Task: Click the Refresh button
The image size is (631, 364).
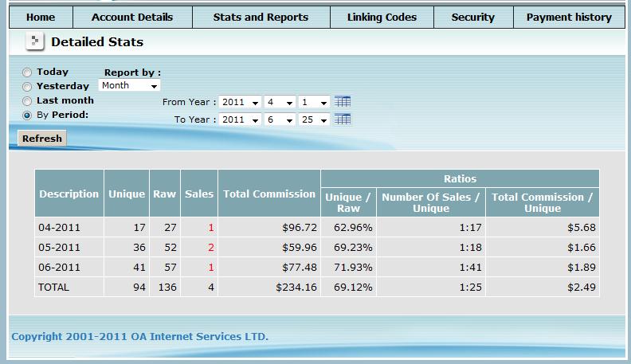Action: point(42,139)
